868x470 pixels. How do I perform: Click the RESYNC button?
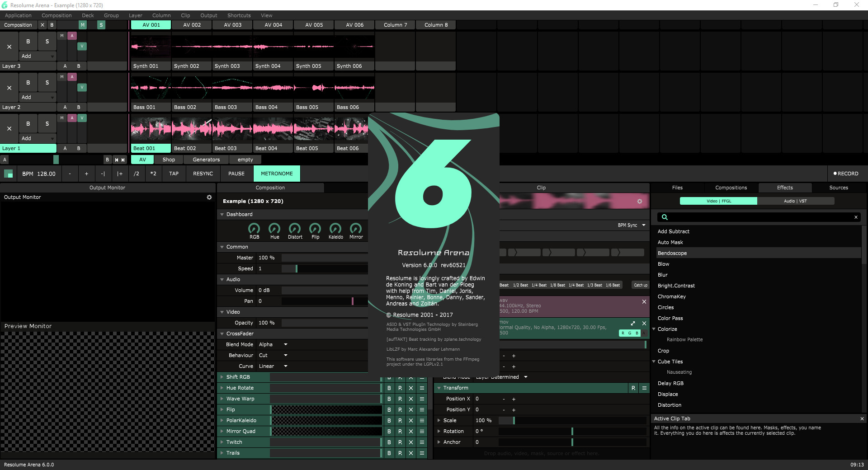click(203, 174)
